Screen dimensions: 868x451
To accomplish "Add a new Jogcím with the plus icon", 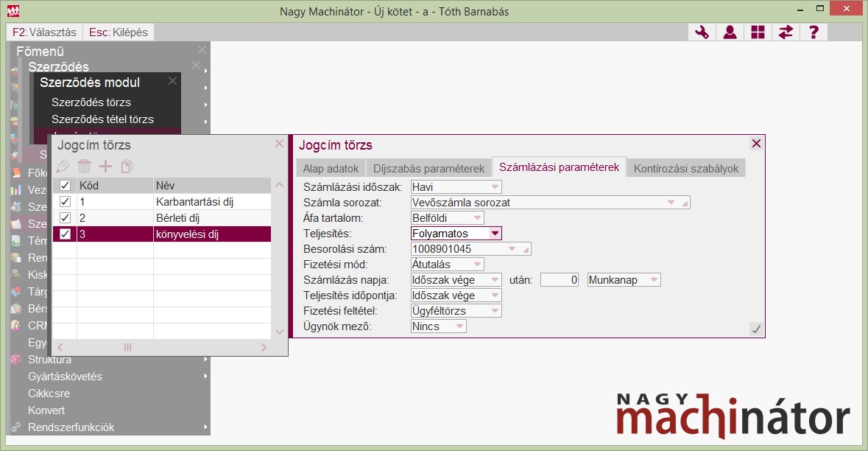I will pos(106,167).
